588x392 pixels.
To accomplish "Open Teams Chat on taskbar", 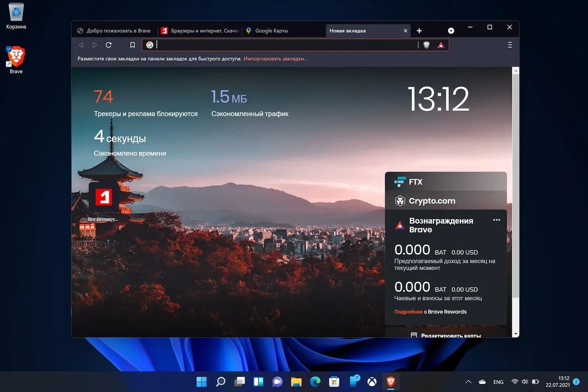I will (278, 382).
